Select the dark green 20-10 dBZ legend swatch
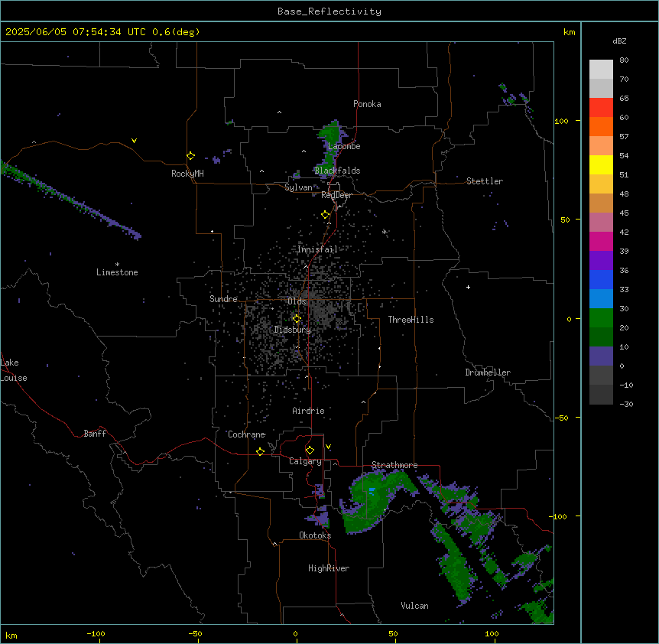The width and height of the screenshot is (659, 644). click(x=601, y=337)
